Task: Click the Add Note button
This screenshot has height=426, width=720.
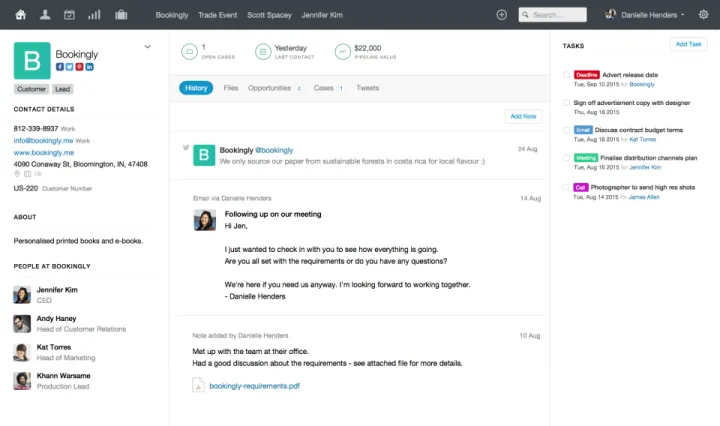Action: pos(523,116)
